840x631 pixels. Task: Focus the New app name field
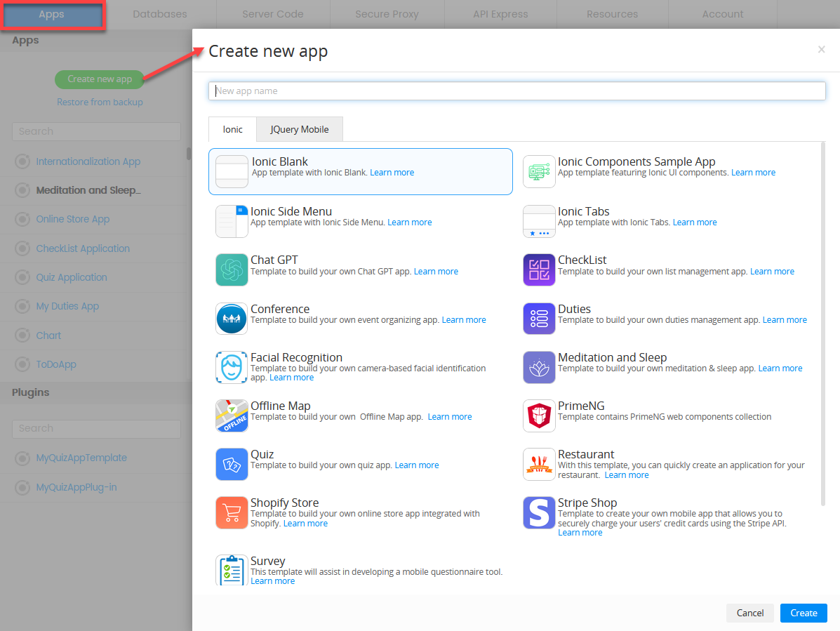(517, 91)
